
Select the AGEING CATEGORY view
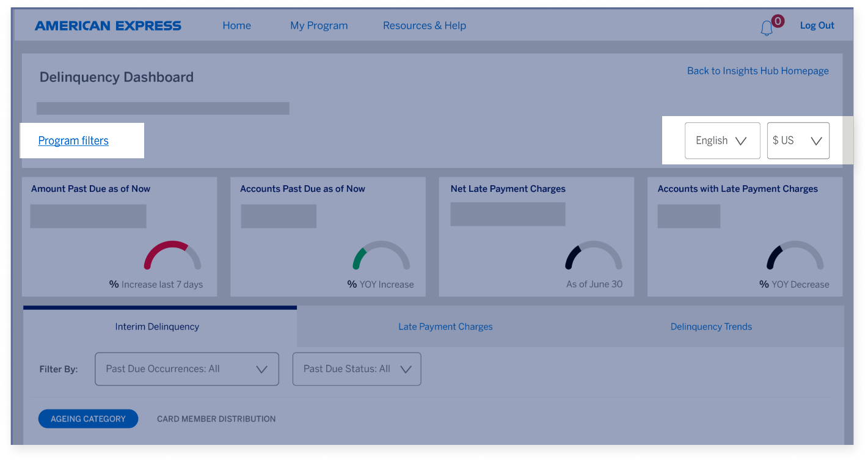point(88,419)
